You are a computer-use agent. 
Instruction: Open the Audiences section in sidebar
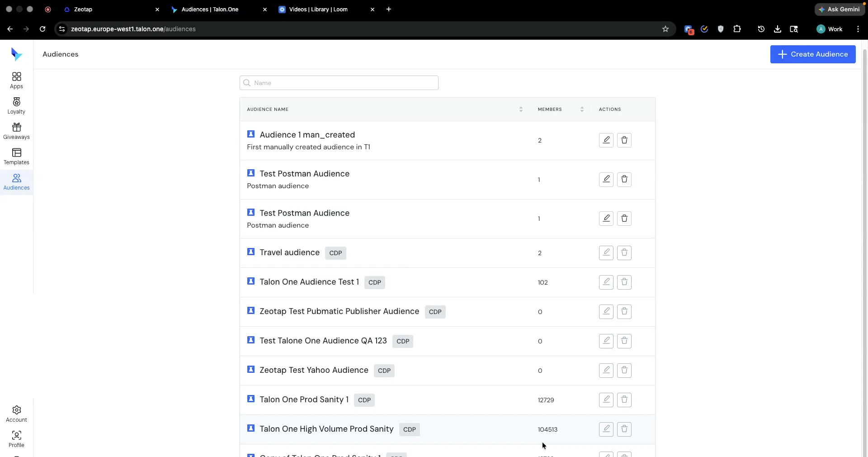[x=16, y=182]
